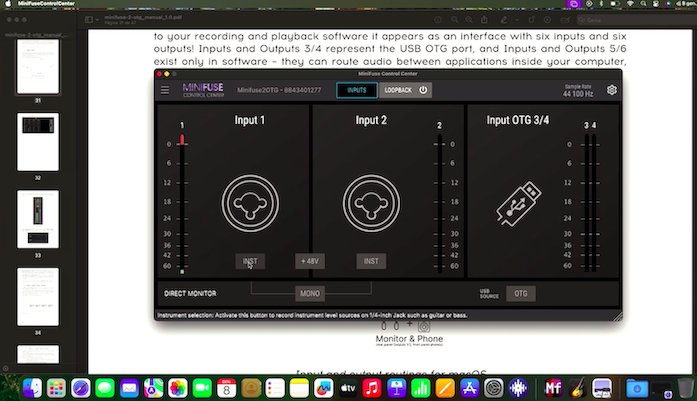Change USB source from OTG

tap(521, 294)
